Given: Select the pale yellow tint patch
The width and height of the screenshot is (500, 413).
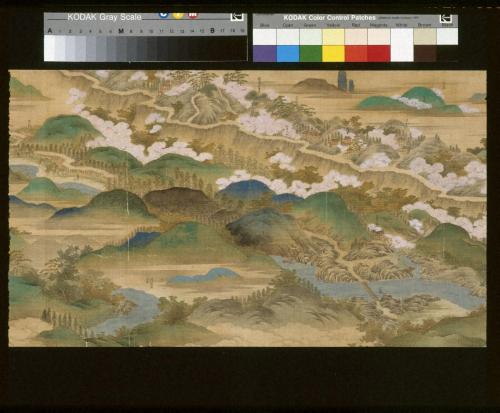Looking at the screenshot, I should point(333,37).
